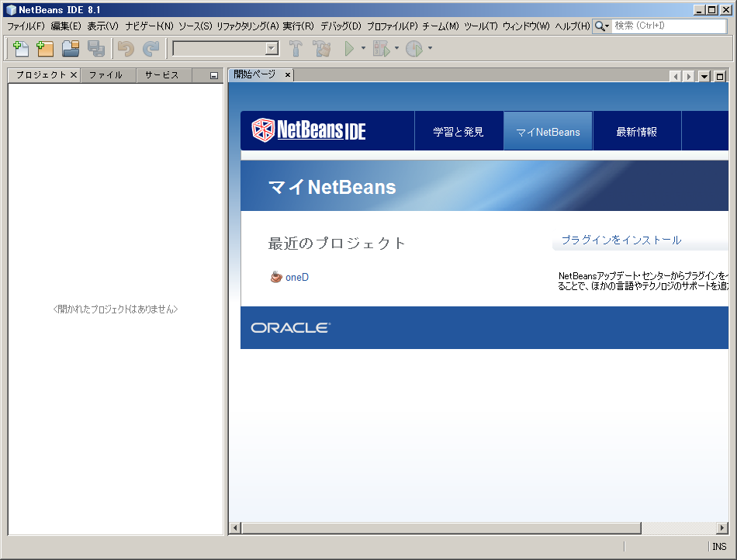Open the ウィンドウ(W) menu
The height and width of the screenshot is (560, 737).
526,26
